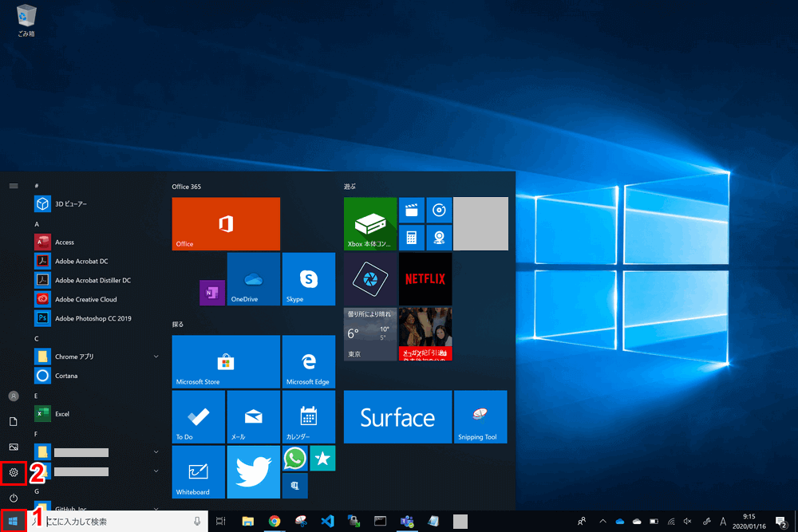Click the letter E list header
This screenshot has width=798, height=532.
[x=36, y=396]
